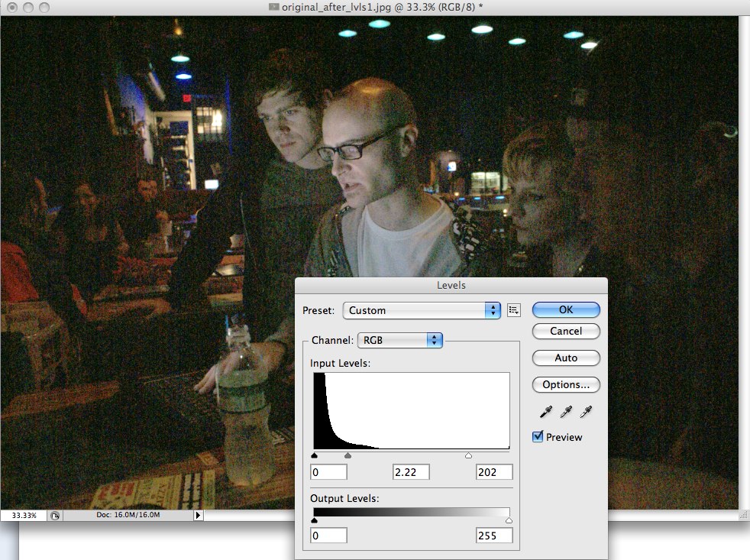Image resolution: width=750 pixels, height=560 pixels.
Task: Open the document info arrow menu
Action: point(198,516)
